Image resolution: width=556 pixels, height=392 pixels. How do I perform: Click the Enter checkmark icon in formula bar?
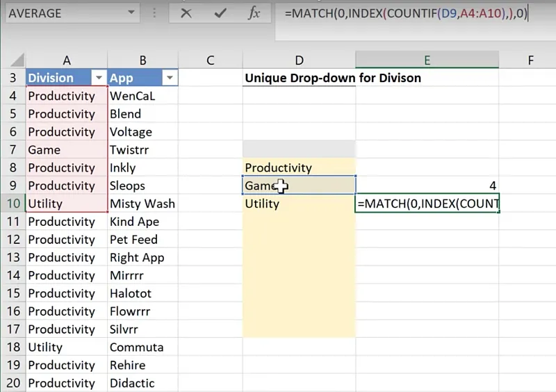pyautogui.click(x=220, y=13)
